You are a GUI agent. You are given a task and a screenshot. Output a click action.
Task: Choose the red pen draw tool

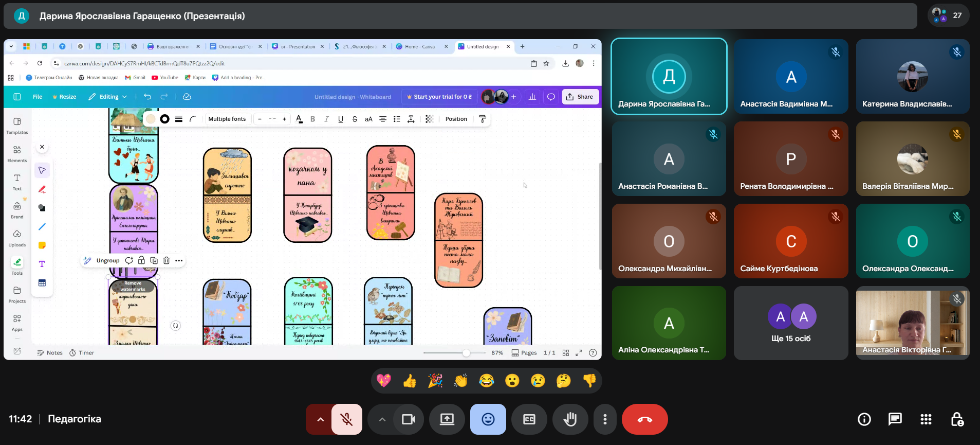pos(42,189)
